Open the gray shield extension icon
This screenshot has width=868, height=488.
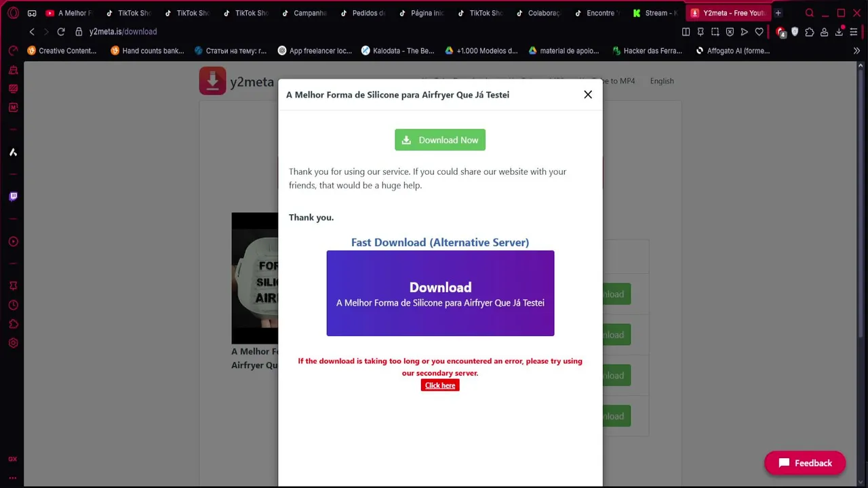click(795, 32)
